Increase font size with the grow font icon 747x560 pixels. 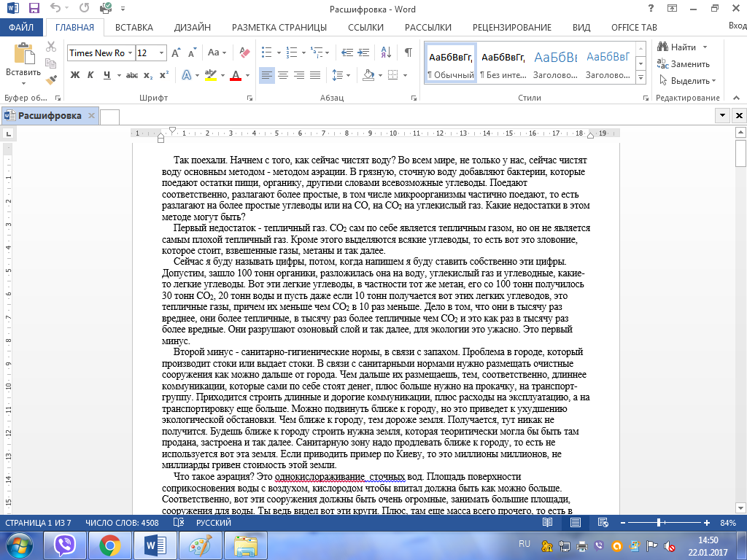point(176,52)
